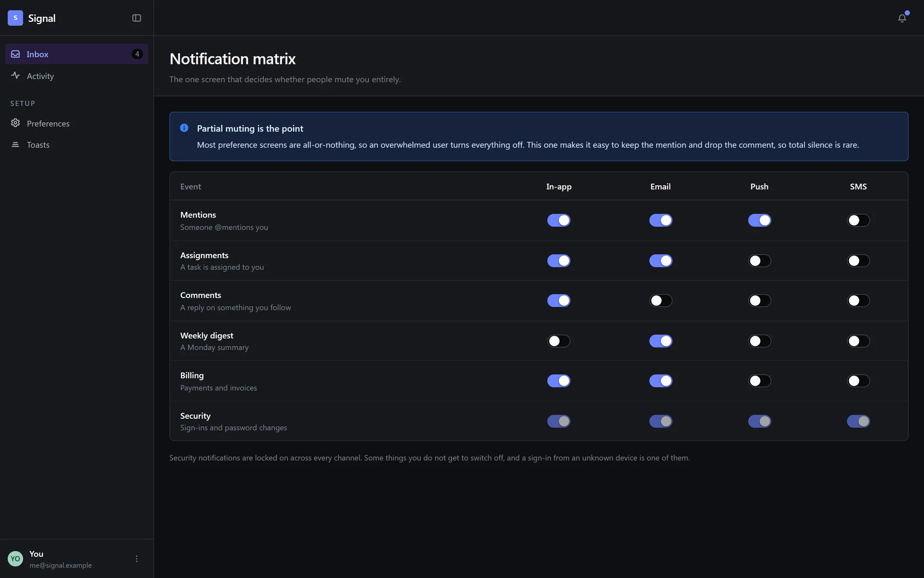Click the Preferences gear icon
The image size is (924, 578).
pyautogui.click(x=15, y=123)
